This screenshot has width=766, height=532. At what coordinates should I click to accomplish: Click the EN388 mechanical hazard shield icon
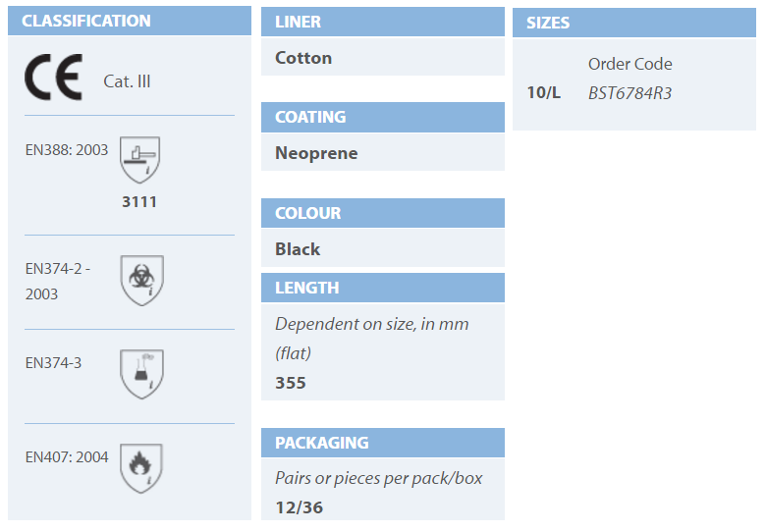point(139,159)
